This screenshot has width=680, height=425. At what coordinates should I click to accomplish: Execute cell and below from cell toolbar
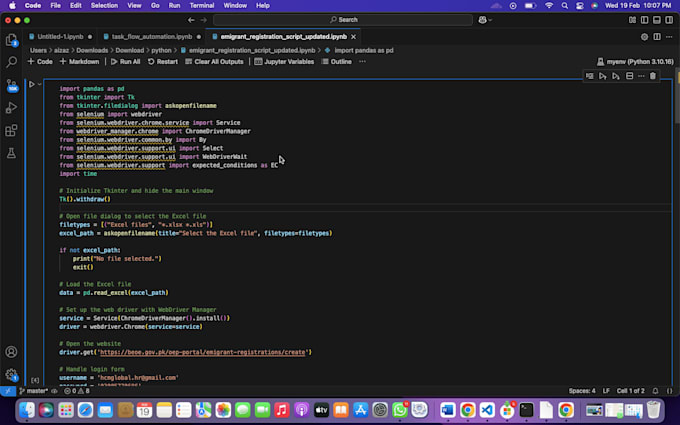(x=616, y=76)
